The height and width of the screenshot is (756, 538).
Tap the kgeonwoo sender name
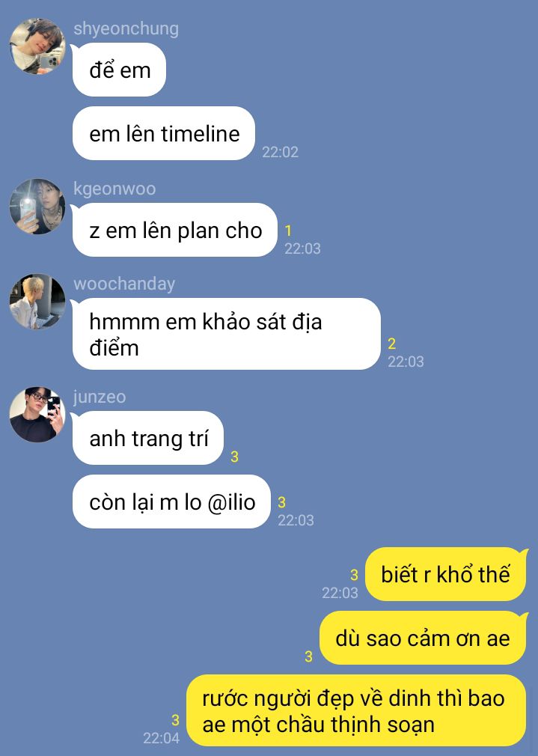coord(114,189)
